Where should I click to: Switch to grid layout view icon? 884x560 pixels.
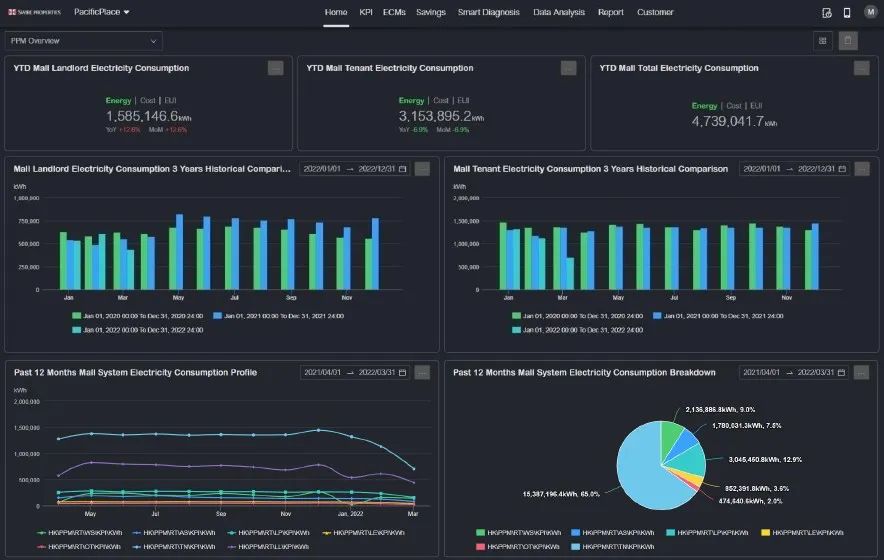coord(823,41)
